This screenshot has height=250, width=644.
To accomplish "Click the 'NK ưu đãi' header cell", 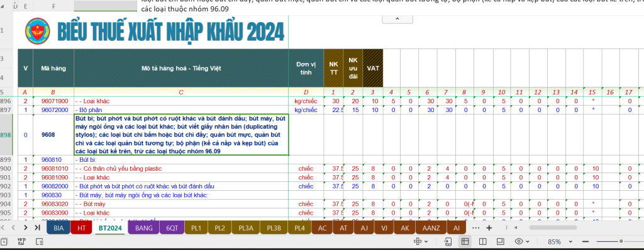I will pos(353,68).
